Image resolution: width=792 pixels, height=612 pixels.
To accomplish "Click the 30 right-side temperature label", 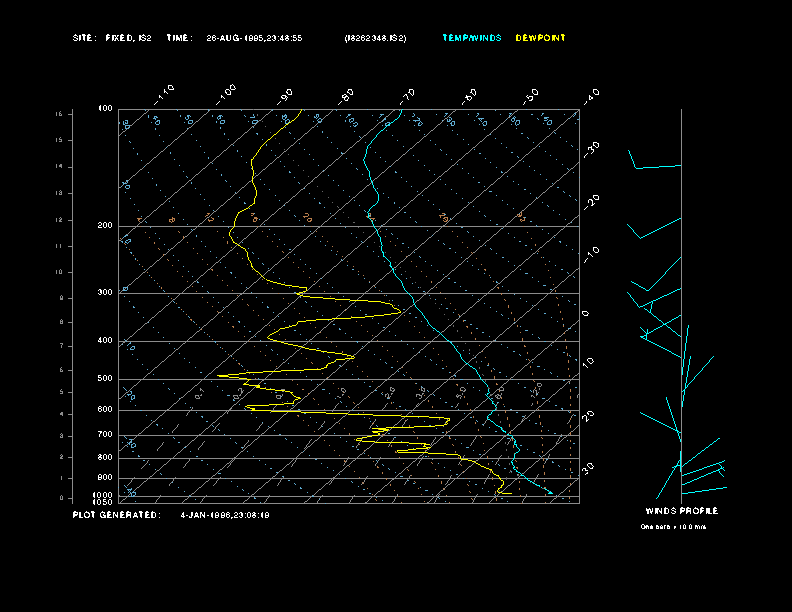I will pyautogui.click(x=588, y=468).
